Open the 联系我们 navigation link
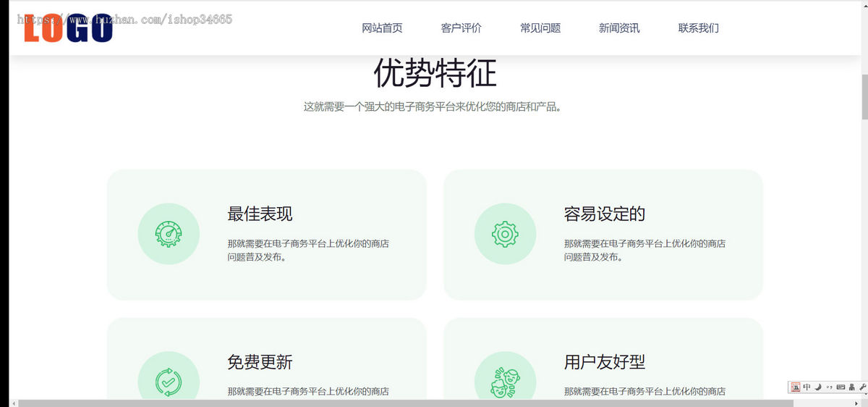The height and width of the screenshot is (407, 868). pos(699,28)
